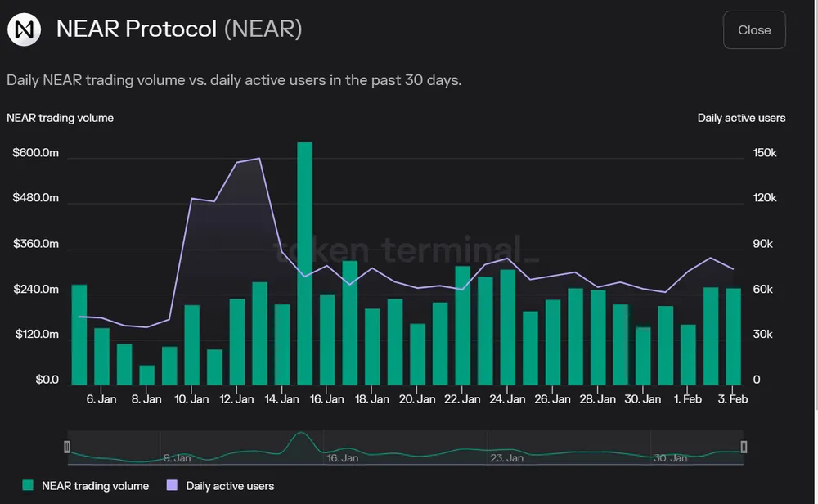The image size is (818, 504).
Task: Click the NEAR Protocol logo icon
Action: [x=24, y=30]
